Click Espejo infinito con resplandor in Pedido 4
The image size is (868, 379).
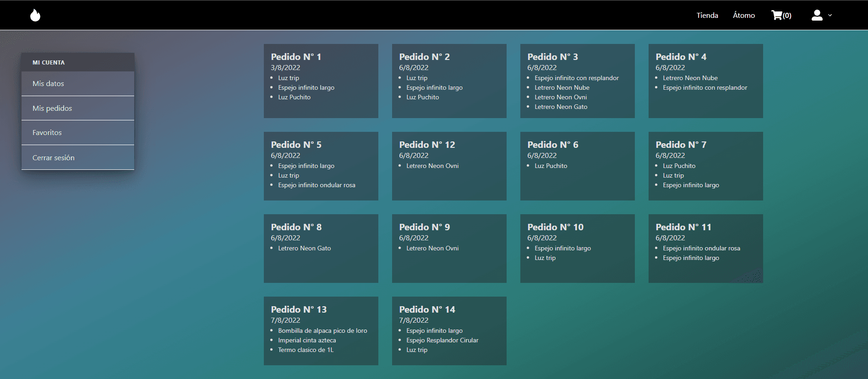click(705, 87)
